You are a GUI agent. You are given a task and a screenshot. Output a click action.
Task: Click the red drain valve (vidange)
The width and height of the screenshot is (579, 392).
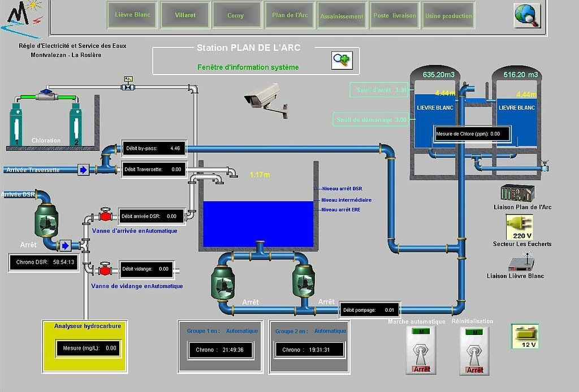[x=105, y=269]
